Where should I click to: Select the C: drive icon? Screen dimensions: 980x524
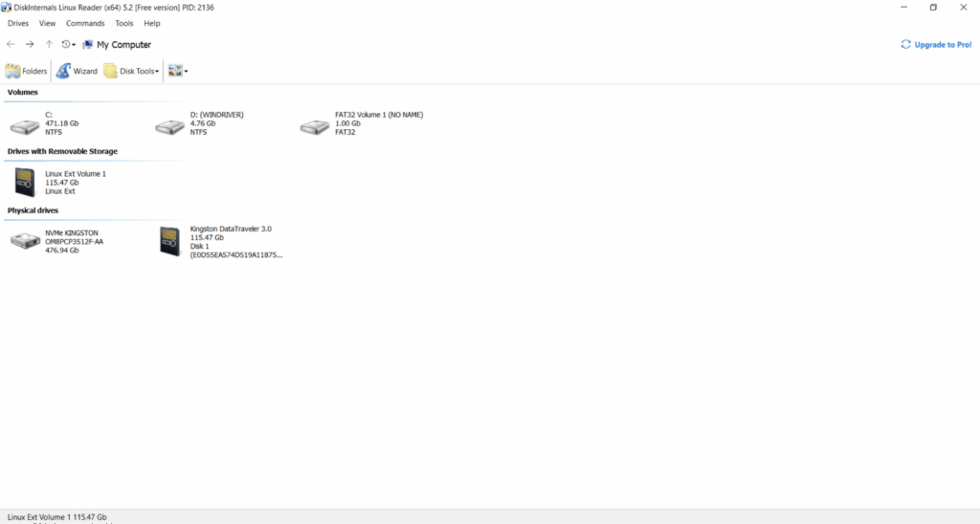point(25,127)
